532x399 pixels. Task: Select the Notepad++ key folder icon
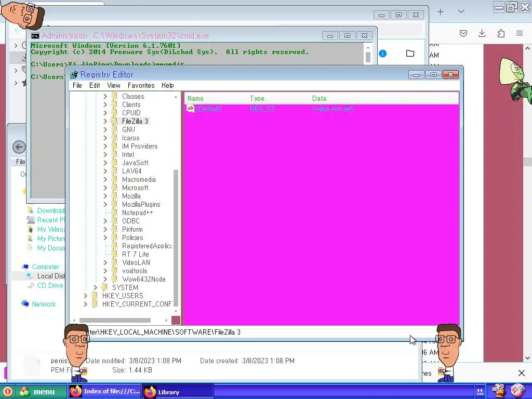coord(115,212)
